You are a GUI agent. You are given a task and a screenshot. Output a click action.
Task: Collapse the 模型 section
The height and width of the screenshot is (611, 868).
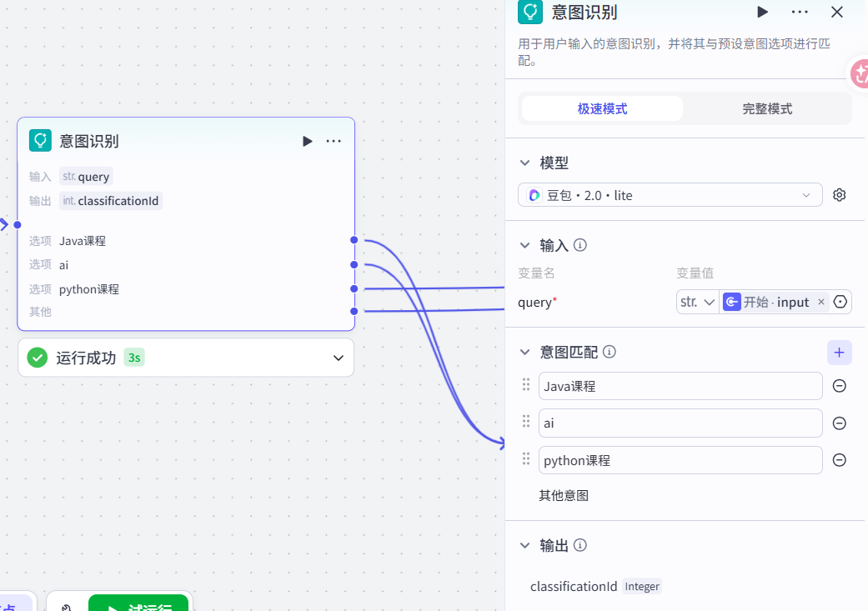(x=524, y=163)
